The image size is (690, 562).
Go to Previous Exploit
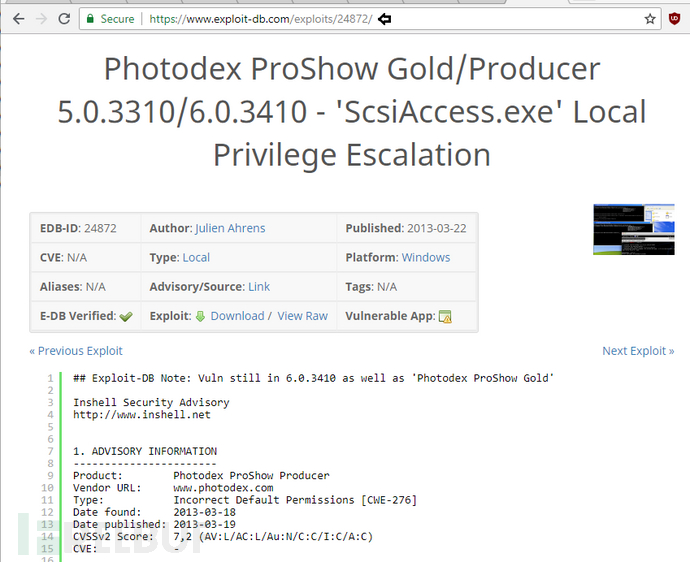pyautogui.click(x=76, y=351)
